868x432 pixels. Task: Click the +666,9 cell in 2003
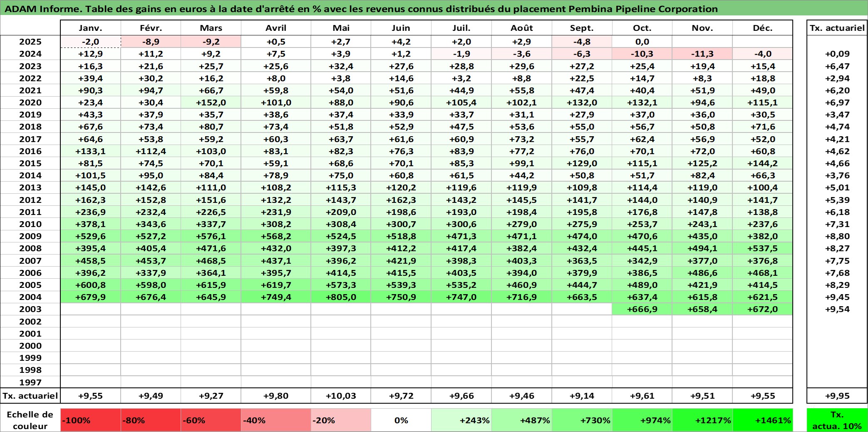click(x=642, y=309)
